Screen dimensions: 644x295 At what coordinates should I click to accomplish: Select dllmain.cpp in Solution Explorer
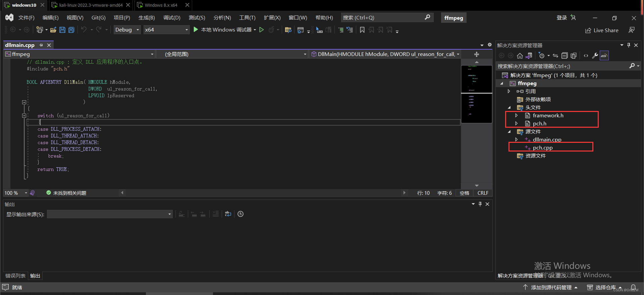coord(547,139)
